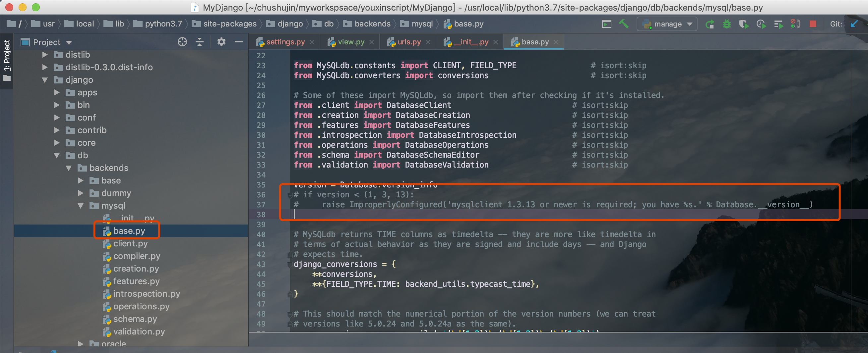Expand the distlib folder
868x353 pixels.
[x=45, y=55]
